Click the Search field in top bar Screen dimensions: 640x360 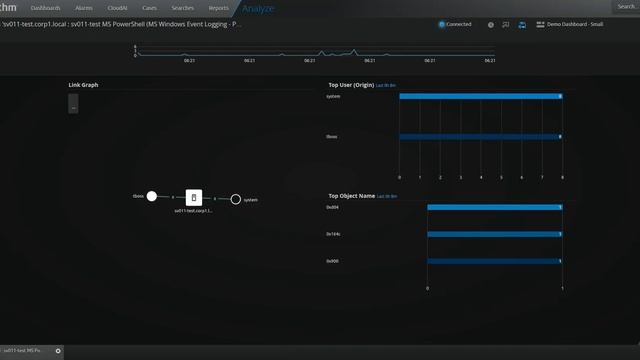click(626, 7)
